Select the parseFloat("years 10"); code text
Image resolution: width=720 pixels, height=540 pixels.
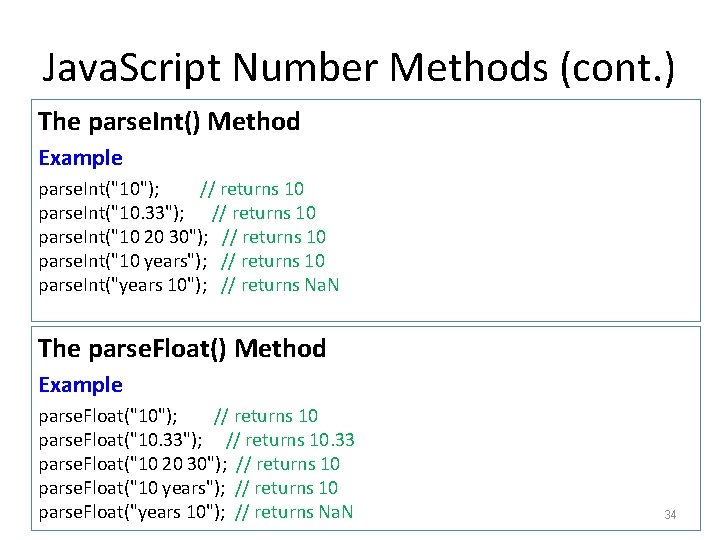[x=131, y=512]
